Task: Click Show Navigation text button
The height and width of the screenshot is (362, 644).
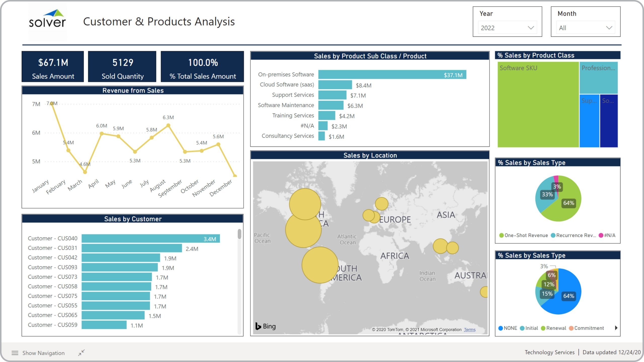Action: (x=44, y=353)
